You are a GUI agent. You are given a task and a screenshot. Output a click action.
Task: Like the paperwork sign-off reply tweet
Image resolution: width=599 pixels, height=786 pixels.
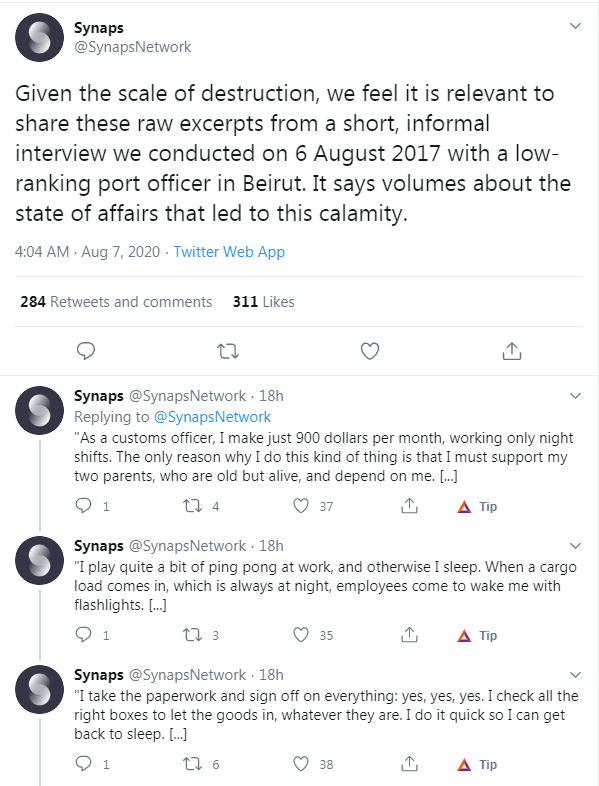click(x=301, y=764)
